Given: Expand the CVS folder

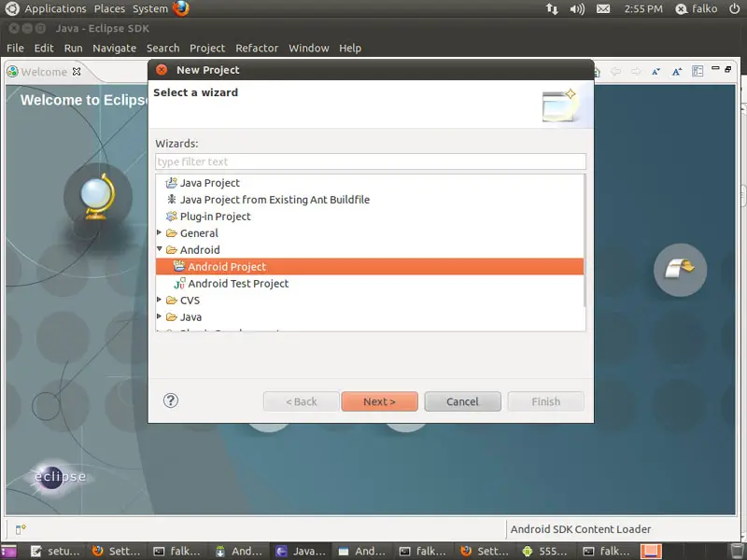Looking at the screenshot, I should [x=160, y=300].
